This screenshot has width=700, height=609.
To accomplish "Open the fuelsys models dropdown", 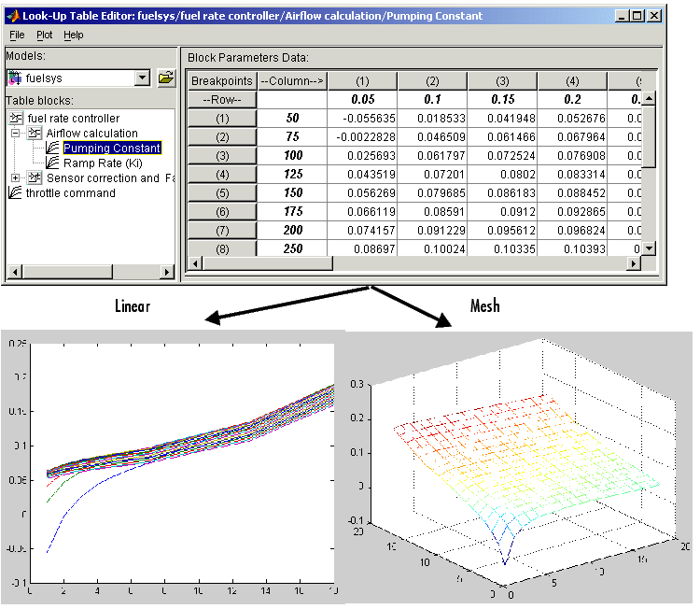I will pyautogui.click(x=142, y=78).
